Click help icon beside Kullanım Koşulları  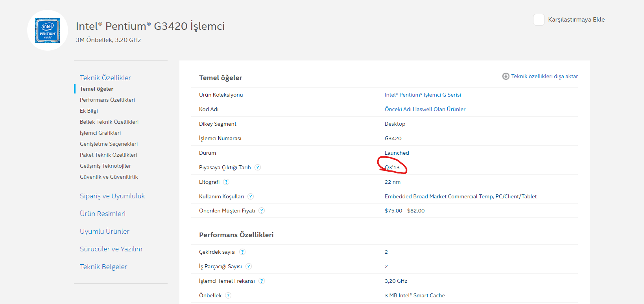click(251, 196)
